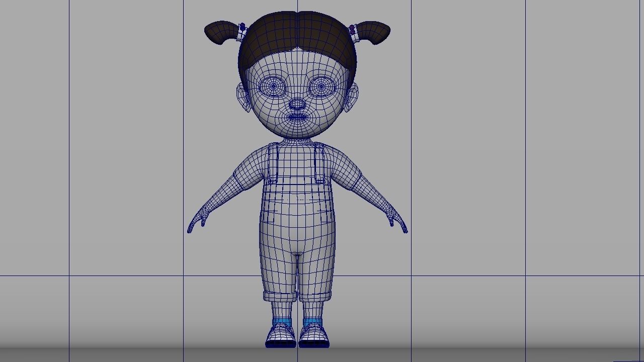This screenshot has width=644, height=362.
Task: Pick the pigtail on the viewer's right side
Action: (374, 32)
